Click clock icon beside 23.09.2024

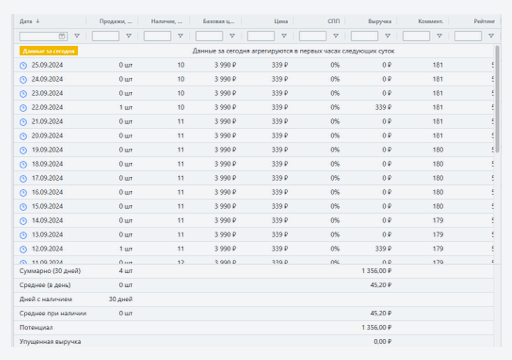pyautogui.click(x=23, y=94)
